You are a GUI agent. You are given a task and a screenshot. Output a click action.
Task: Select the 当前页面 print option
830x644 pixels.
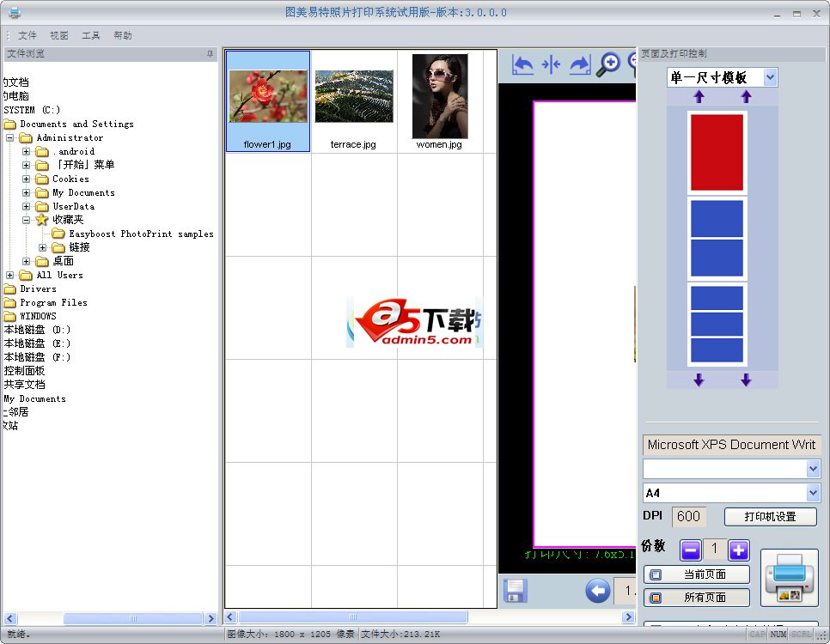(696, 574)
